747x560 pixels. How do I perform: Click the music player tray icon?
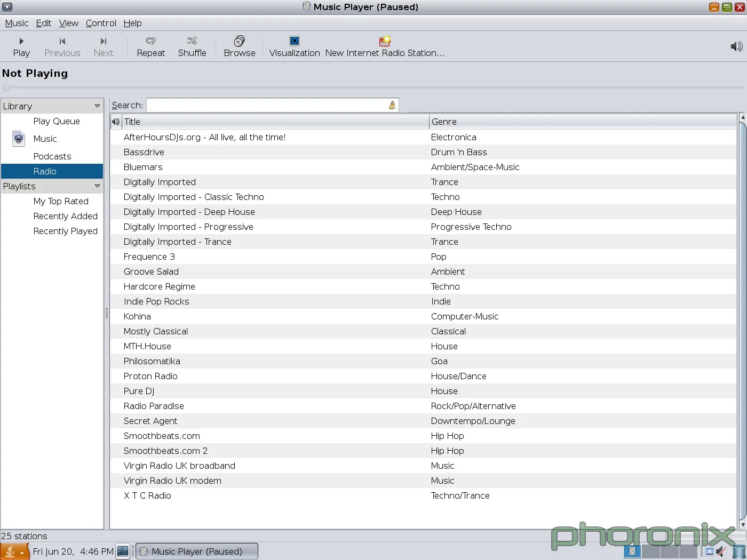point(632,551)
